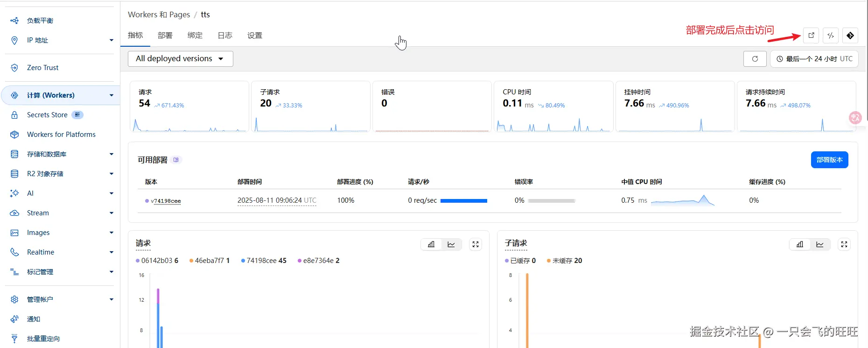This screenshot has height=348, width=868.
Task: Click the IP 地址 location pin icon
Action: [14, 40]
